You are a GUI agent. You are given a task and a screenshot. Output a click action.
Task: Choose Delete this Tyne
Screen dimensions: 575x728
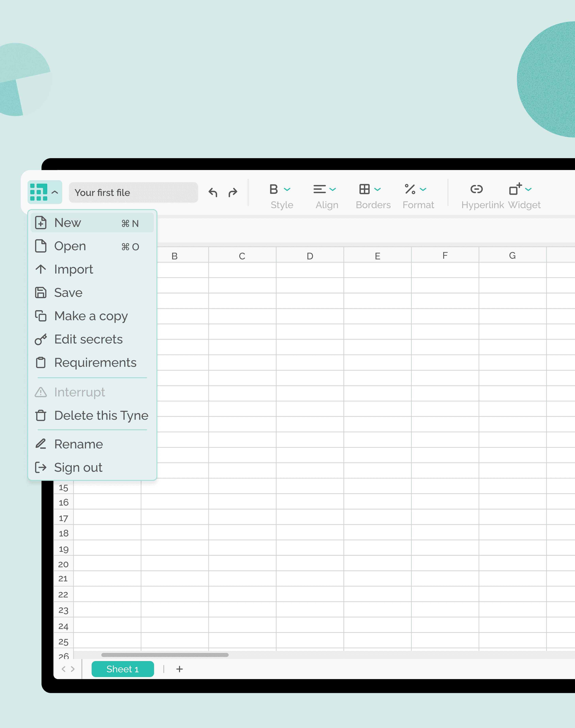92,415
